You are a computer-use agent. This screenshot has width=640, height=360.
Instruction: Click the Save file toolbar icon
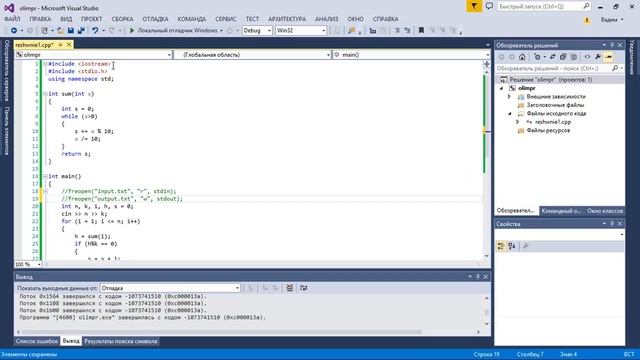tap(71, 31)
